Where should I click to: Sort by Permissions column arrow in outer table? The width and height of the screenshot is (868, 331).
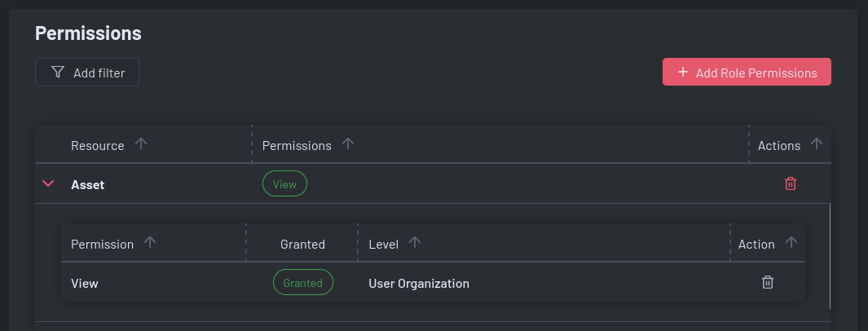(348, 144)
